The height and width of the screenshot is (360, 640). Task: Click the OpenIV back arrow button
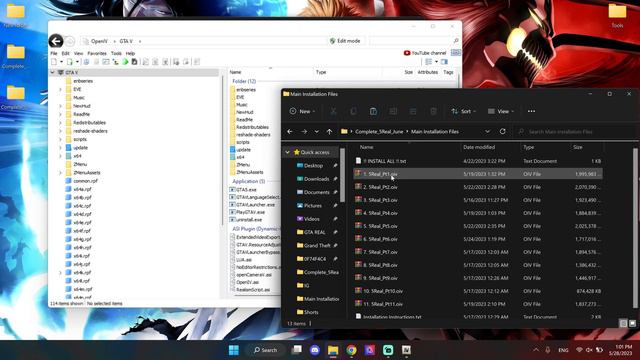[56, 41]
